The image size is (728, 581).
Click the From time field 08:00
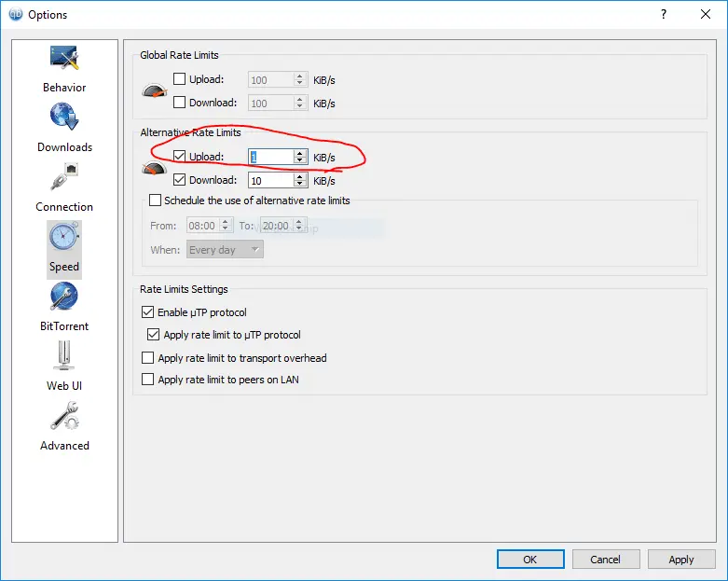point(203,226)
